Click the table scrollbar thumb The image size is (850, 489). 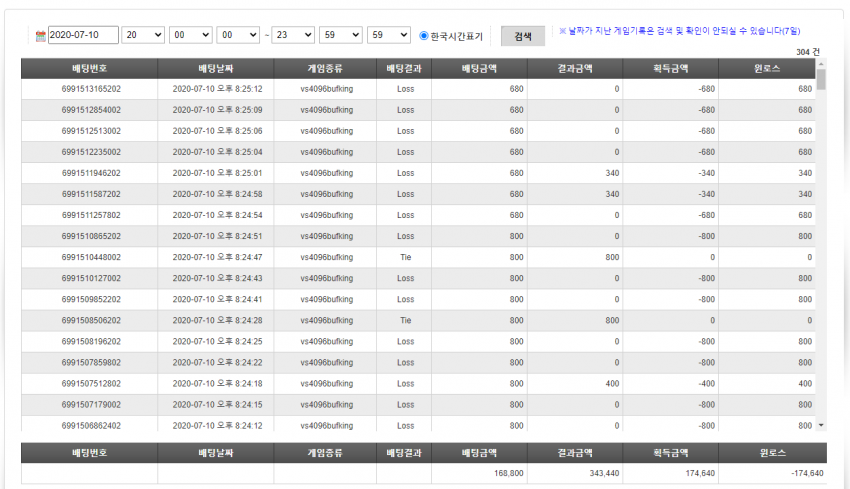click(821, 79)
